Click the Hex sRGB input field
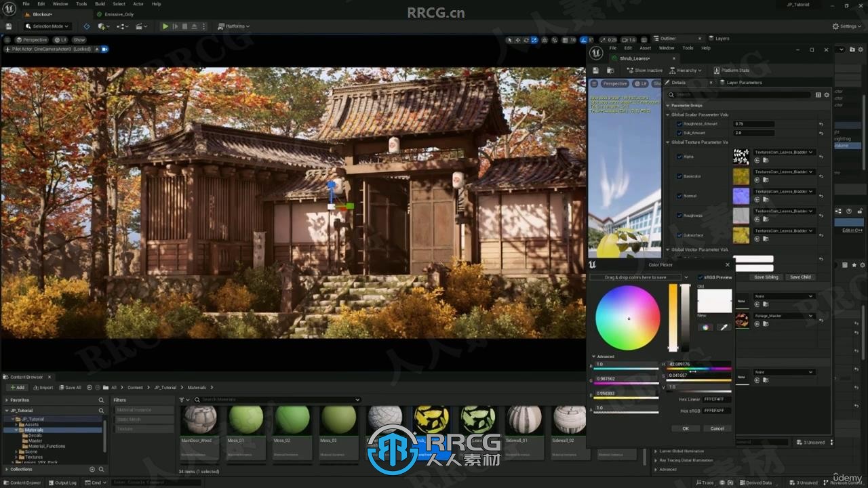This screenshot has height=488, width=868. click(717, 411)
